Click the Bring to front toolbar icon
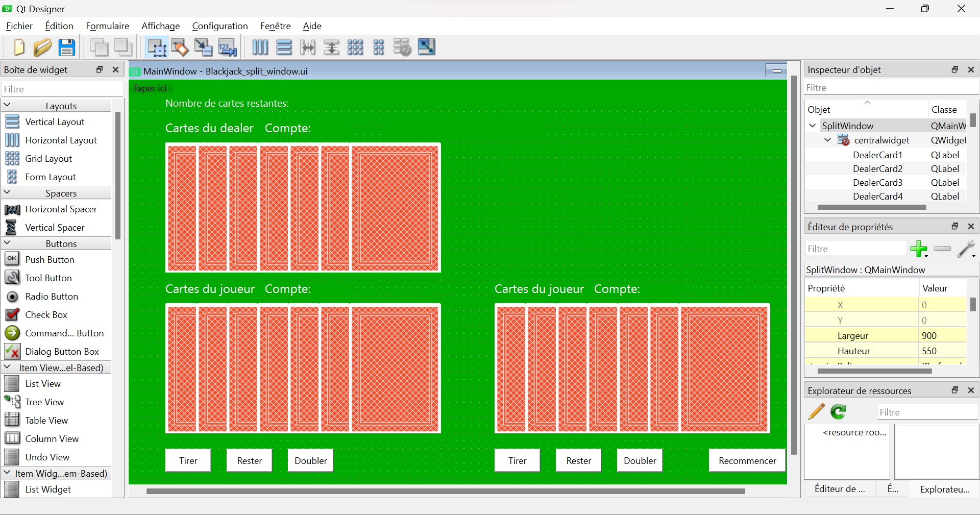 (124, 47)
